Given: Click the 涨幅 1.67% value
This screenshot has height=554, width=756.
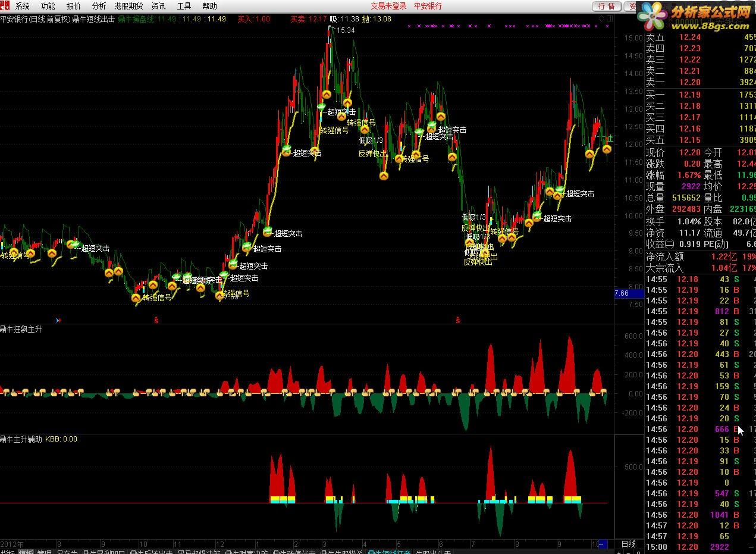Looking at the screenshot, I should pos(689,176).
